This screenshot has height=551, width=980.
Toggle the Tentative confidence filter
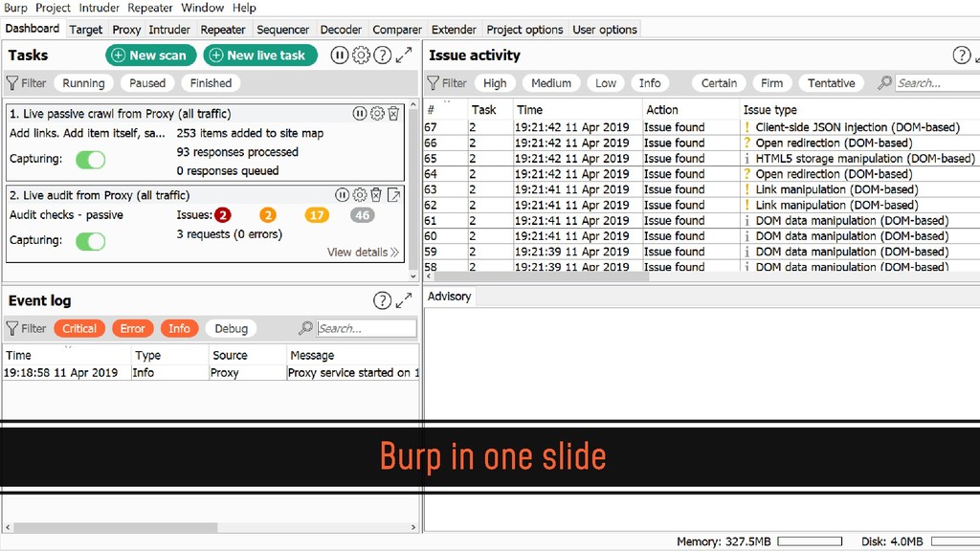tap(832, 83)
